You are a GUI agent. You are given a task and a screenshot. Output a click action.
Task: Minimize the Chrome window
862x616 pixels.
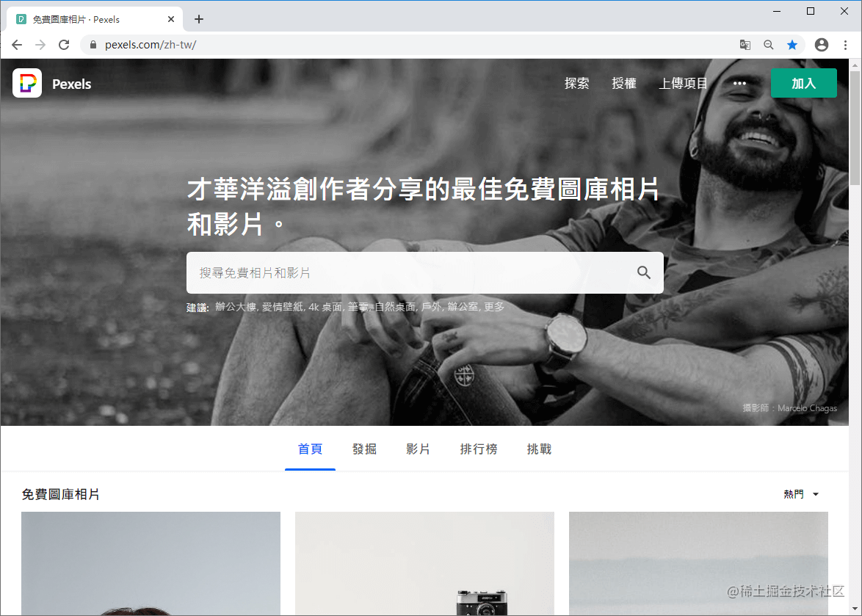tap(777, 11)
